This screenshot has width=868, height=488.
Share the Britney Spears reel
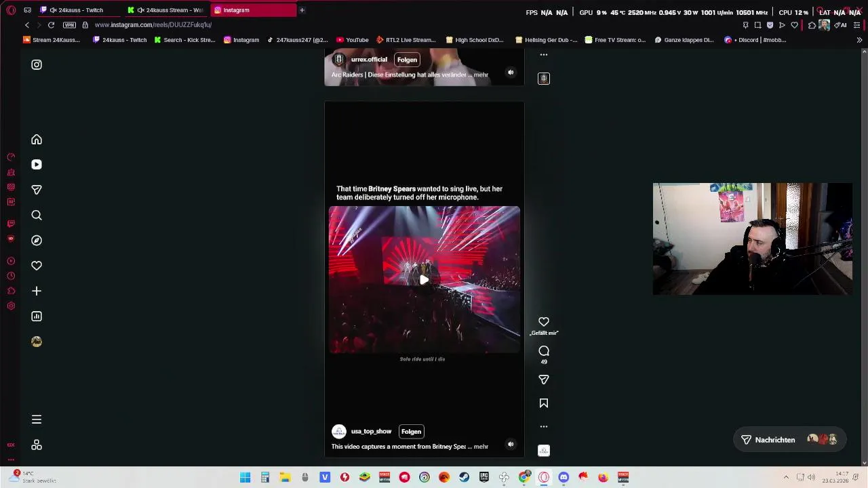pyautogui.click(x=544, y=380)
